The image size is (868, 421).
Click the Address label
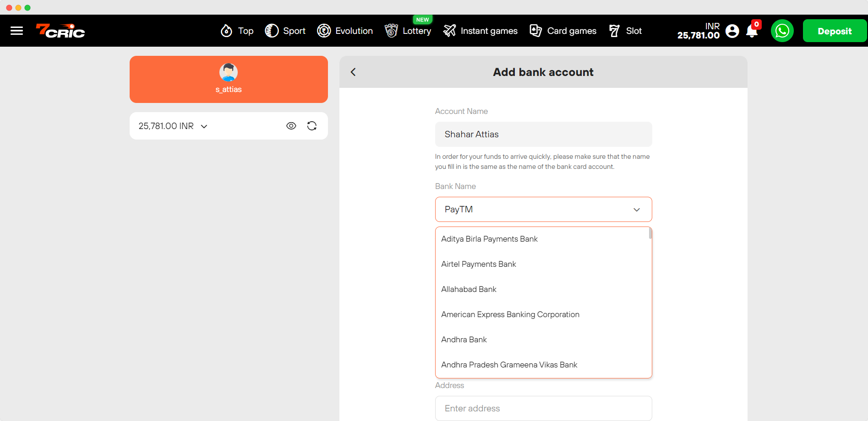click(449, 385)
